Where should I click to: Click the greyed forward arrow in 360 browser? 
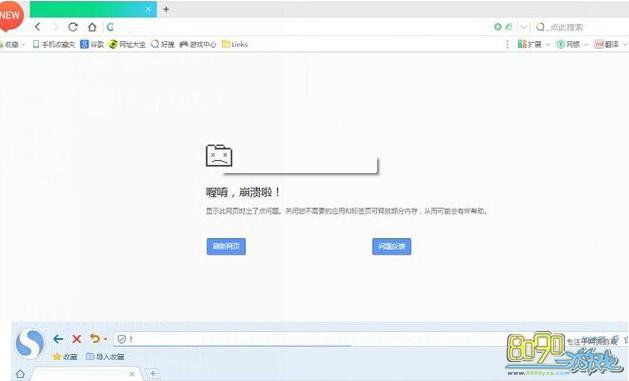pos(56,27)
